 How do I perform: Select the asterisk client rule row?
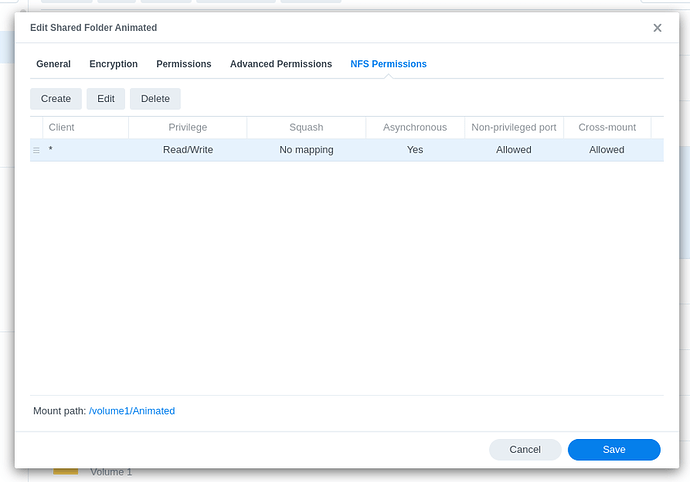coord(347,150)
